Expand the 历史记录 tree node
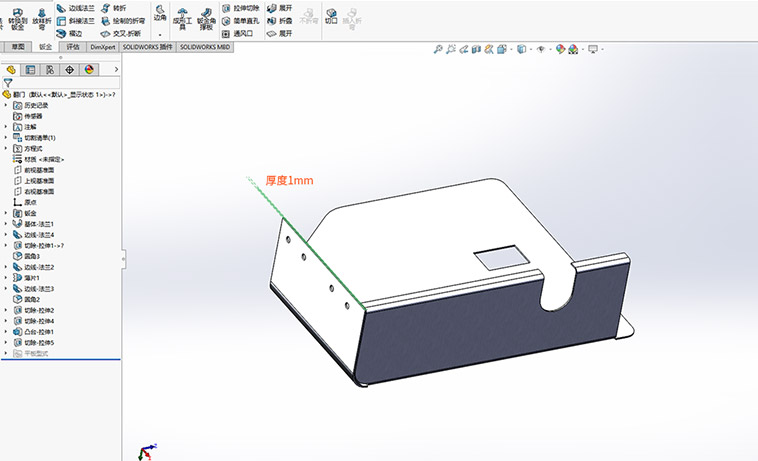 click(x=6, y=105)
